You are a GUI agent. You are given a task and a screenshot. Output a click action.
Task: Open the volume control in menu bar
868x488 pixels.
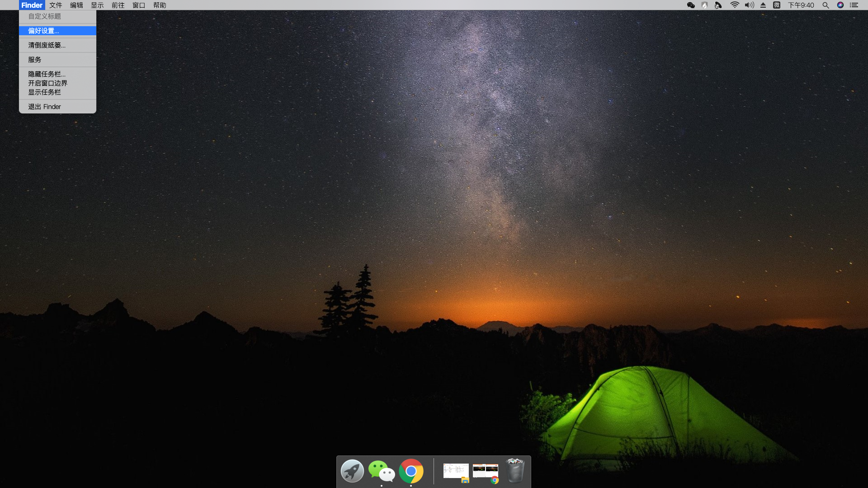(749, 5)
